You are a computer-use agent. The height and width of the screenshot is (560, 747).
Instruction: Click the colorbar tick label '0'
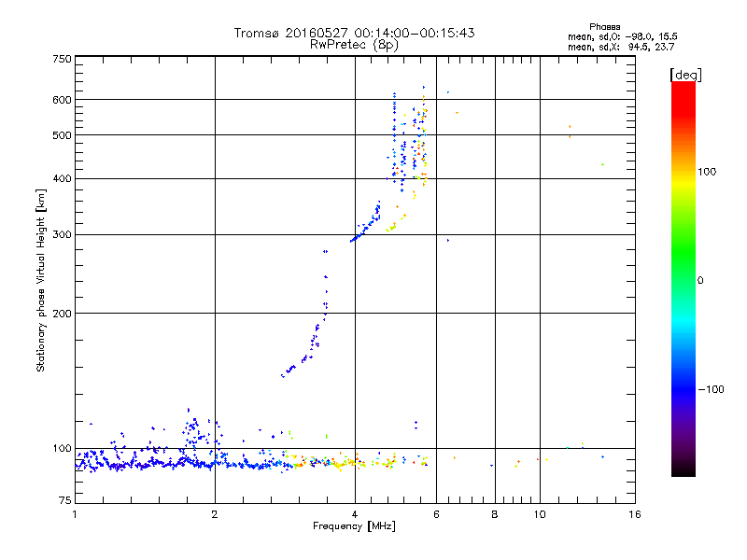(700, 281)
